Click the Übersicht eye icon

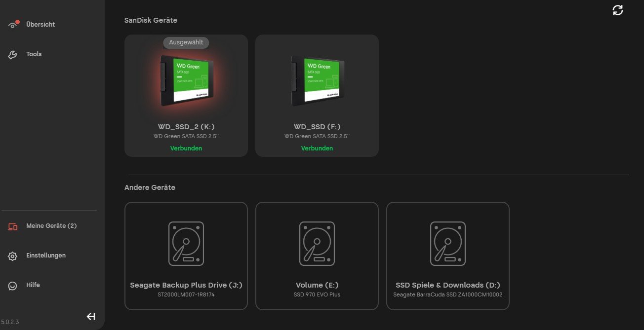13,25
